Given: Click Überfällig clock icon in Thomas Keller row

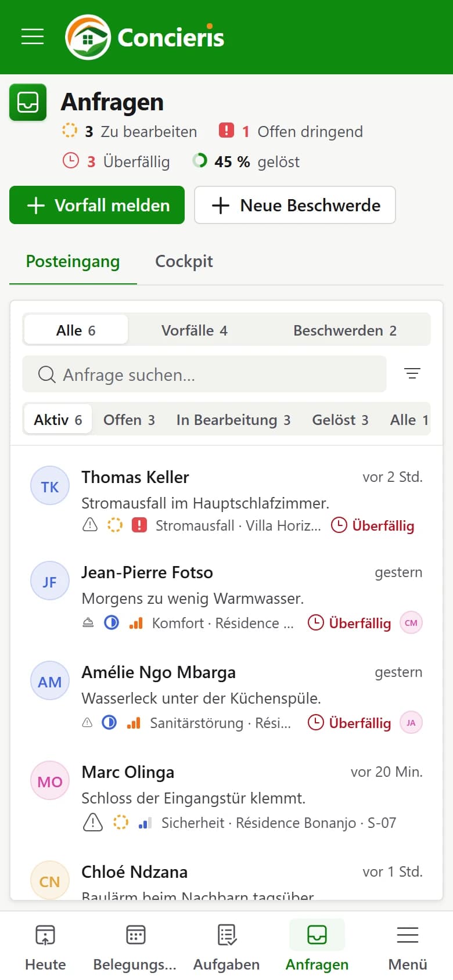Looking at the screenshot, I should (339, 525).
